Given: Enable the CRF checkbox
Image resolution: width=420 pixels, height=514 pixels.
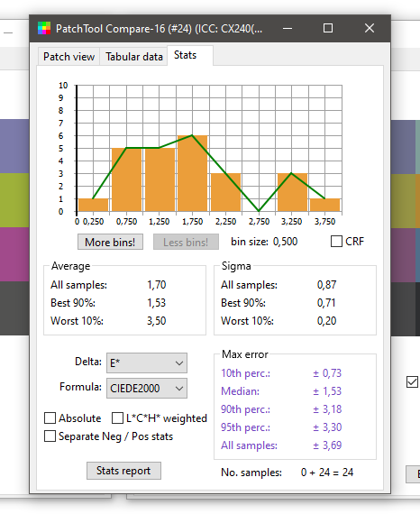Looking at the screenshot, I should (336, 242).
